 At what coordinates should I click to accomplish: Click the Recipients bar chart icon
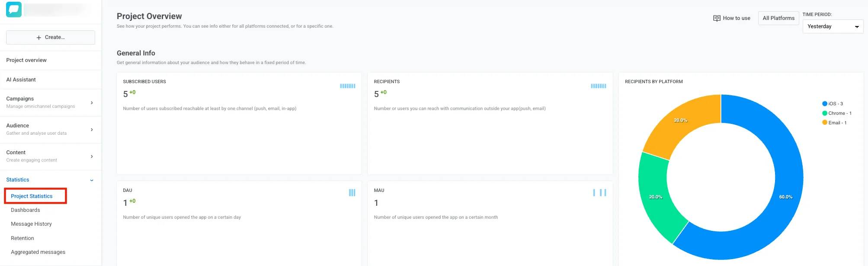click(598, 86)
